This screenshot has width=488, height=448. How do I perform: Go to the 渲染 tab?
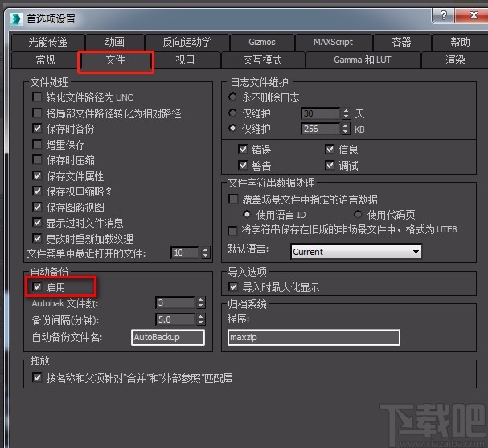(455, 60)
